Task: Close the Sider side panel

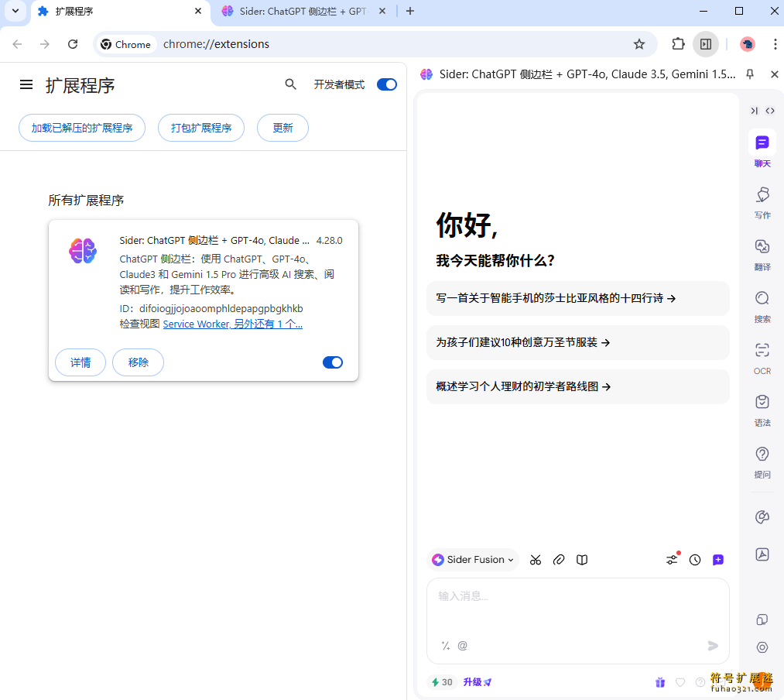Action: click(775, 74)
